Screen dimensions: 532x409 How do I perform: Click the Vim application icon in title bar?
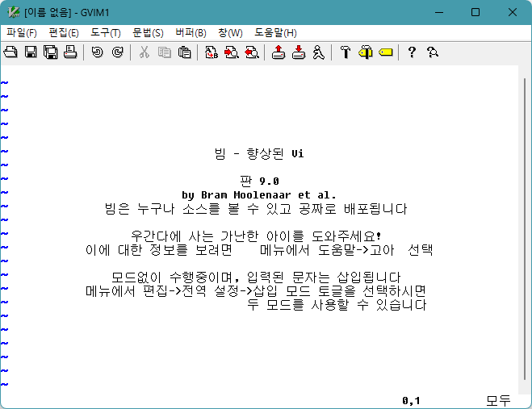click(x=14, y=13)
